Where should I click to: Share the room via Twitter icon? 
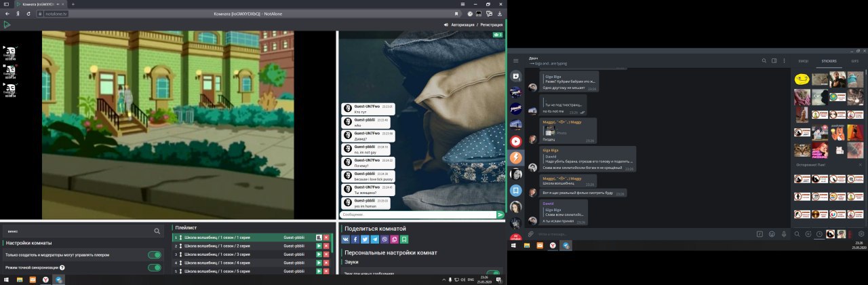[x=366, y=240]
